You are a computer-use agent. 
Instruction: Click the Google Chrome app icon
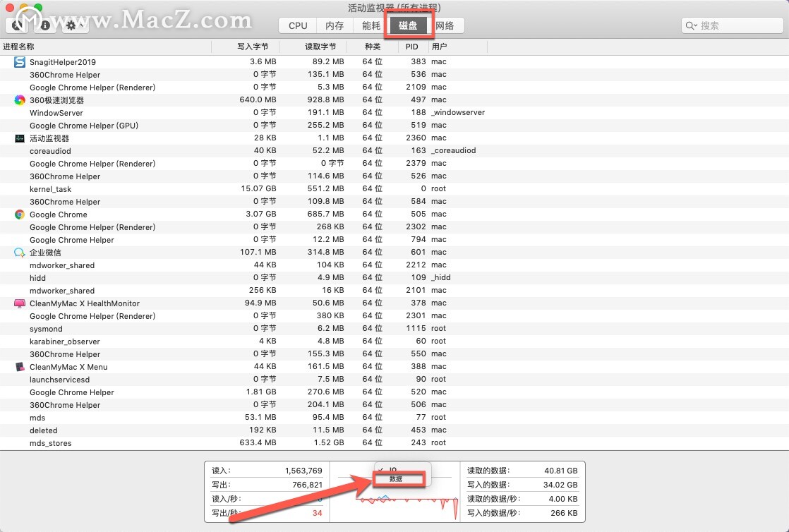20,214
